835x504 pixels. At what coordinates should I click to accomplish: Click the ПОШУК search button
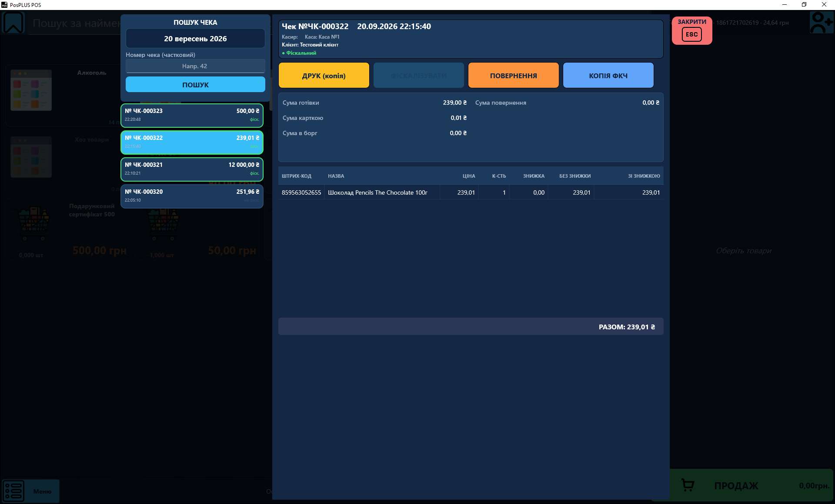pyautogui.click(x=195, y=84)
